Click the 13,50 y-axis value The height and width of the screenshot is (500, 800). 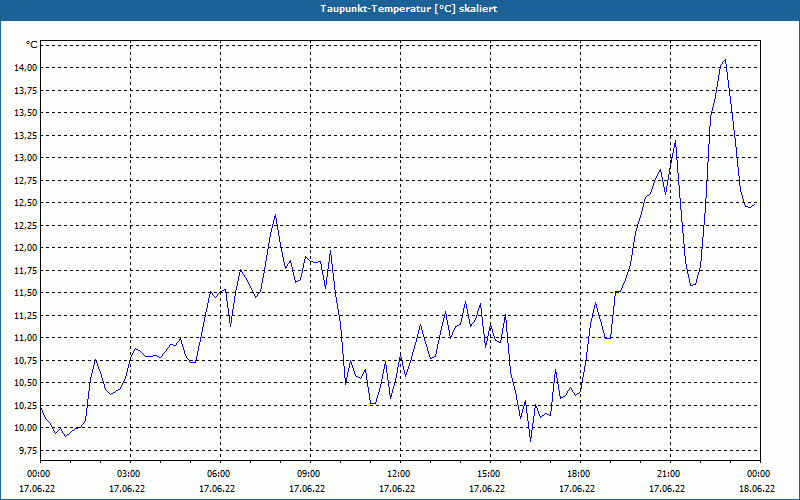click(26, 113)
